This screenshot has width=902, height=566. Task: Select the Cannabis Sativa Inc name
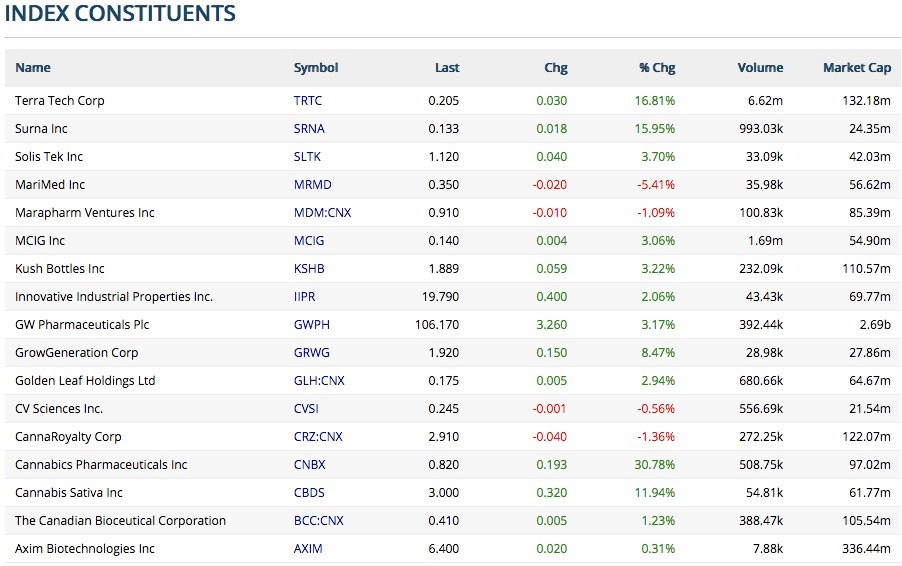tap(68, 492)
